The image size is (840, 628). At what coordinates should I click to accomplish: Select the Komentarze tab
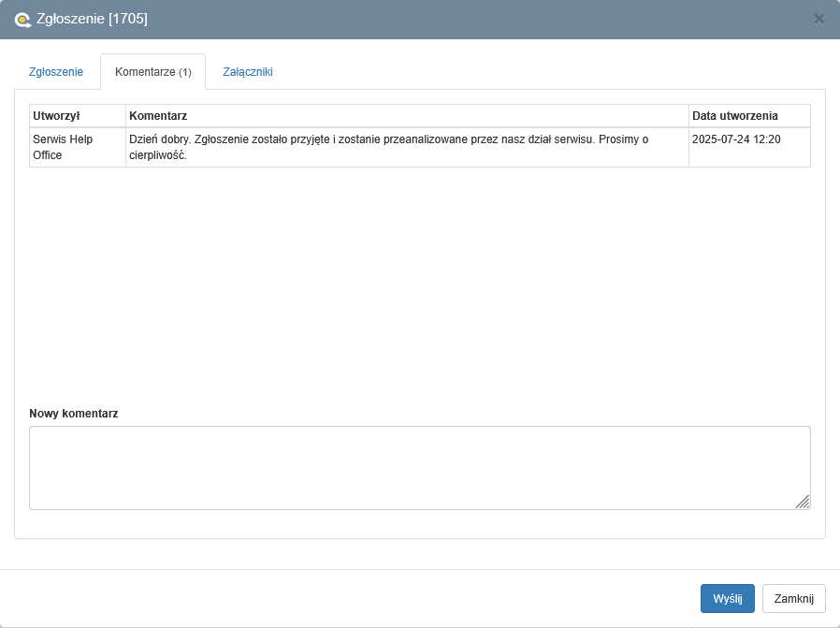pyautogui.click(x=145, y=72)
